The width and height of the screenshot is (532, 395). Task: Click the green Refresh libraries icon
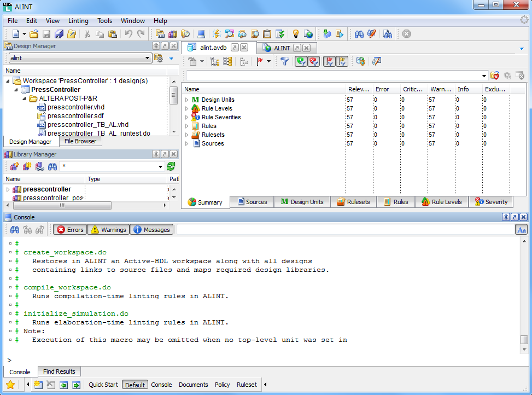171,166
